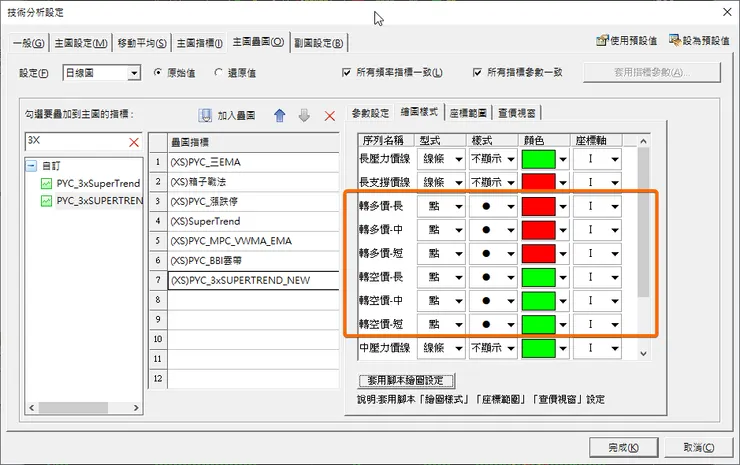740x465 pixels.
Task: Open the 參數設定 sub-tab
Action: (370, 113)
